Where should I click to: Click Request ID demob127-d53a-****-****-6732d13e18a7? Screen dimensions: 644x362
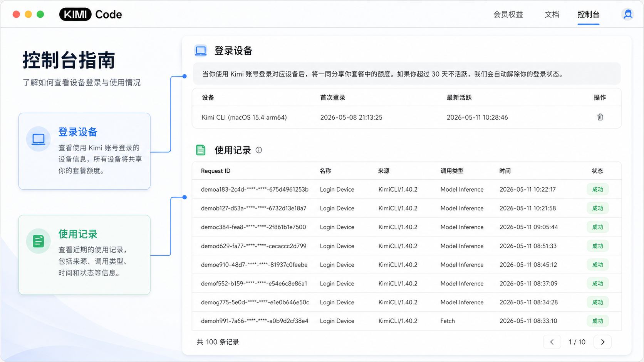tap(253, 208)
